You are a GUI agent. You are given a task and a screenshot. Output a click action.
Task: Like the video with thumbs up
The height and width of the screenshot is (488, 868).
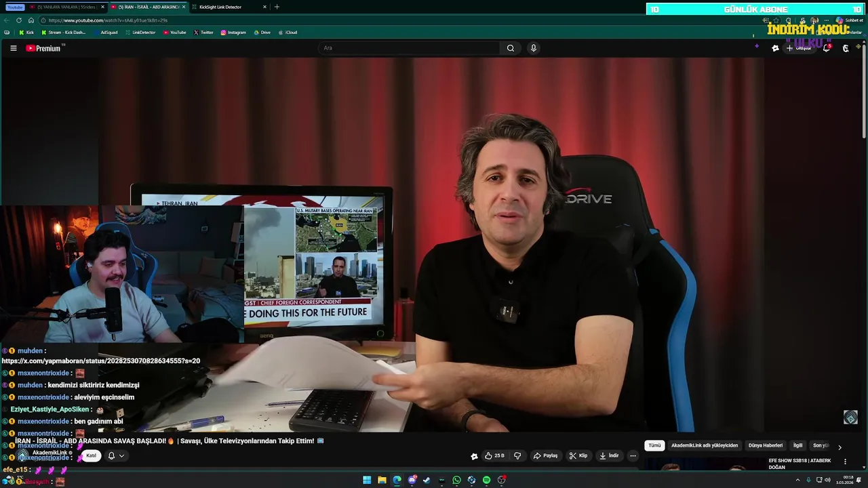(x=494, y=456)
